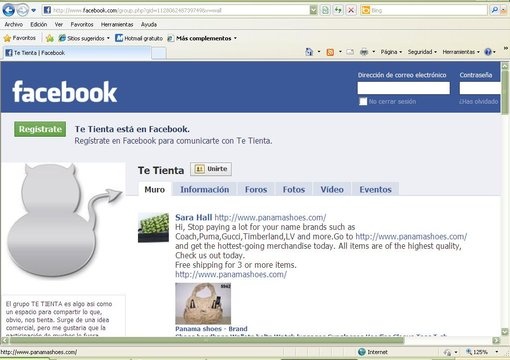Open Sara Hall's profile name link

coord(193,217)
